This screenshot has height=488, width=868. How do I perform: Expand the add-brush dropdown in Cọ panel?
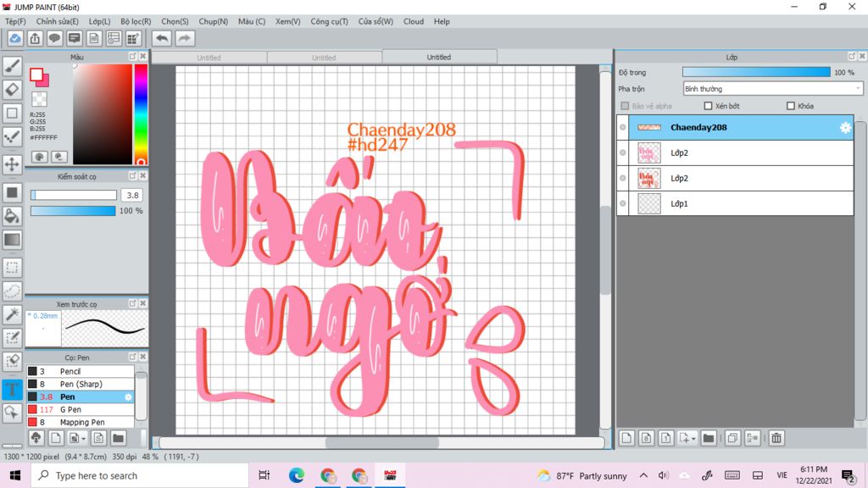tap(84, 439)
